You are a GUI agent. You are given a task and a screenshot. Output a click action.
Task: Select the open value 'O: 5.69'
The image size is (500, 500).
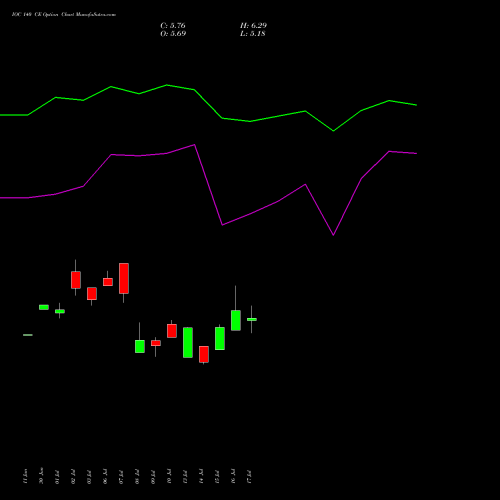coord(173,34)
